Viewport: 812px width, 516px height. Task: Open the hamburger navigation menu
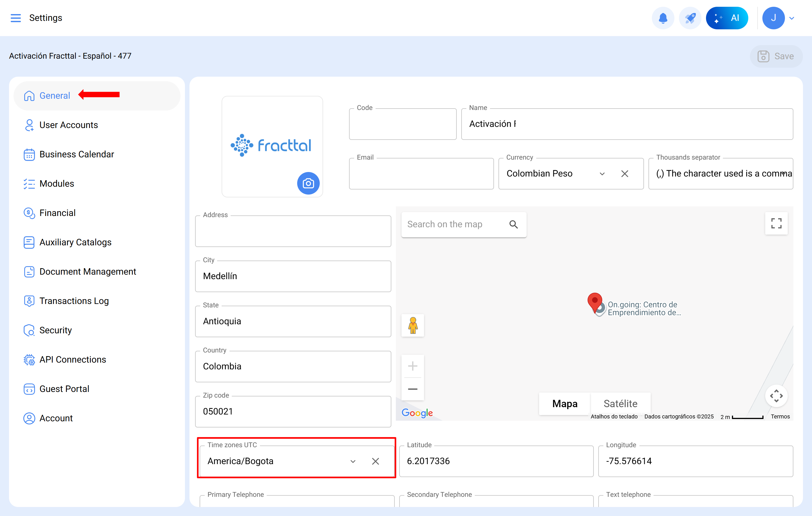point(16,18)
